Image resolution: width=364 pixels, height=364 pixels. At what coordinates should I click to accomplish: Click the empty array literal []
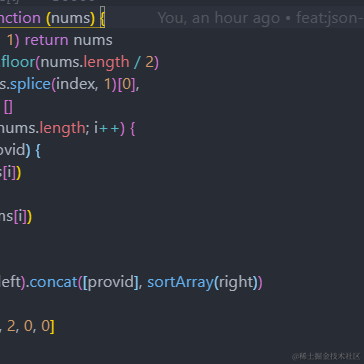(8, 107)
